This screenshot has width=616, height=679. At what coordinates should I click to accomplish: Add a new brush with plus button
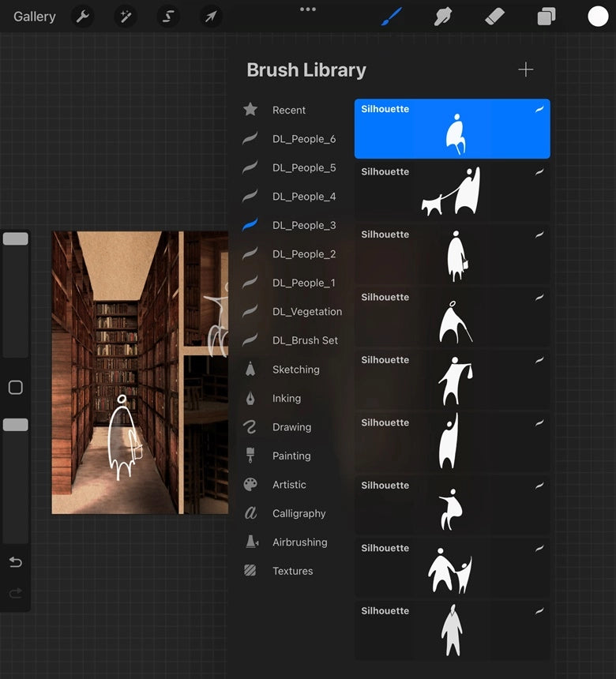point(526,69)
